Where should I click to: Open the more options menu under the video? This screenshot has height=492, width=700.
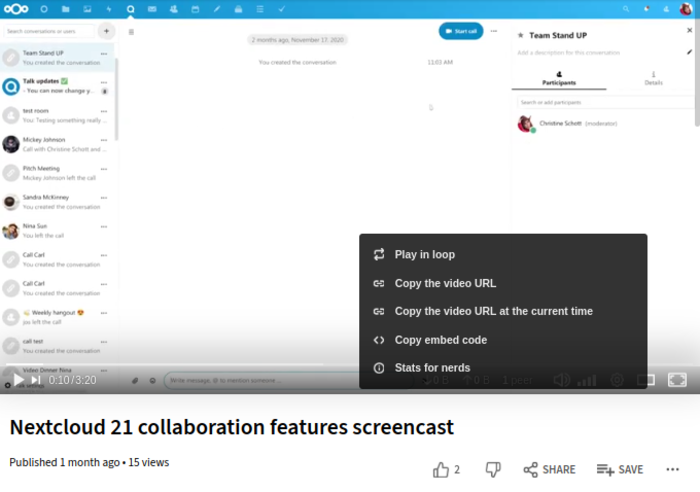click(672, 470)
